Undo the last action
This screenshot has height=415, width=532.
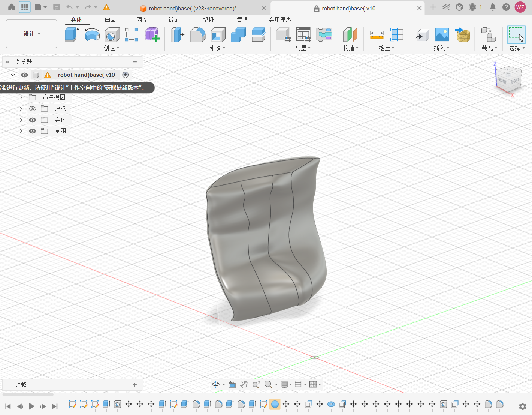69,7
